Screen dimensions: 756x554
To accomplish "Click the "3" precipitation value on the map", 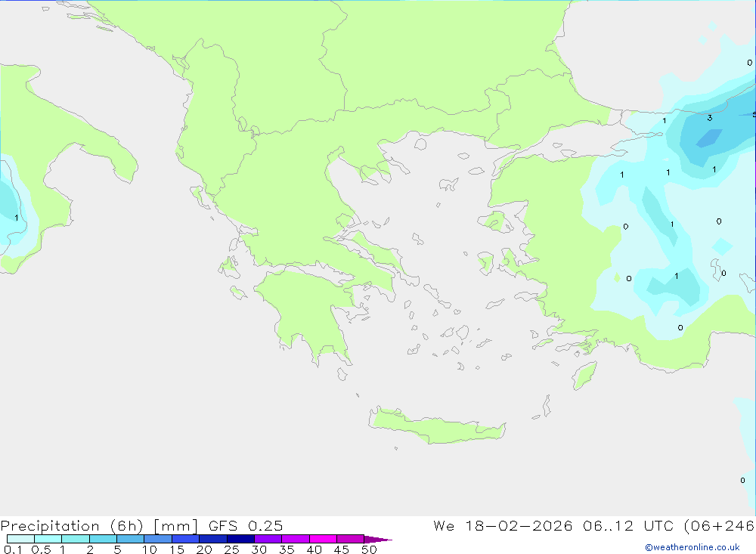I will [x=710, y=118].
